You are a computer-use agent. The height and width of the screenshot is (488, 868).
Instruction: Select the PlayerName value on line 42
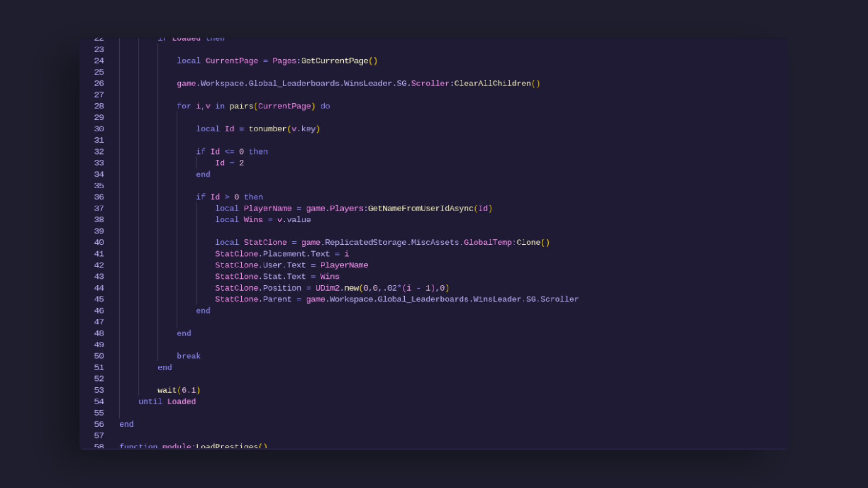[x=344, y=265]
